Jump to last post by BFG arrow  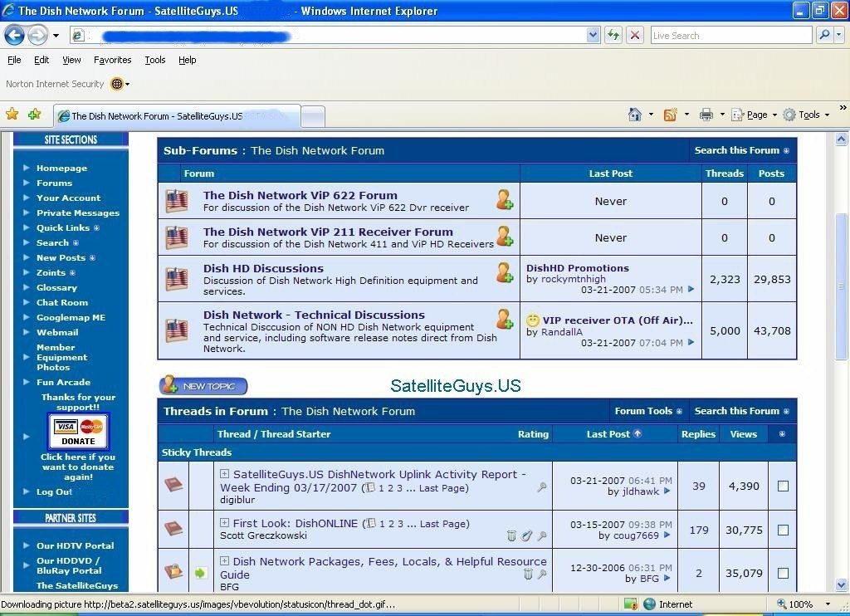(x=667, y=578)
